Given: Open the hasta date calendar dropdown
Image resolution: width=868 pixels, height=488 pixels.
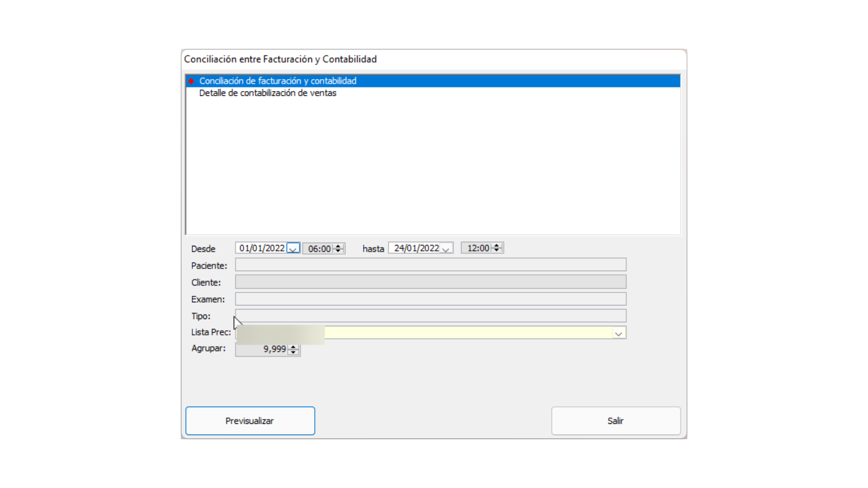Looking at the screenshot, I should (446, 249).
